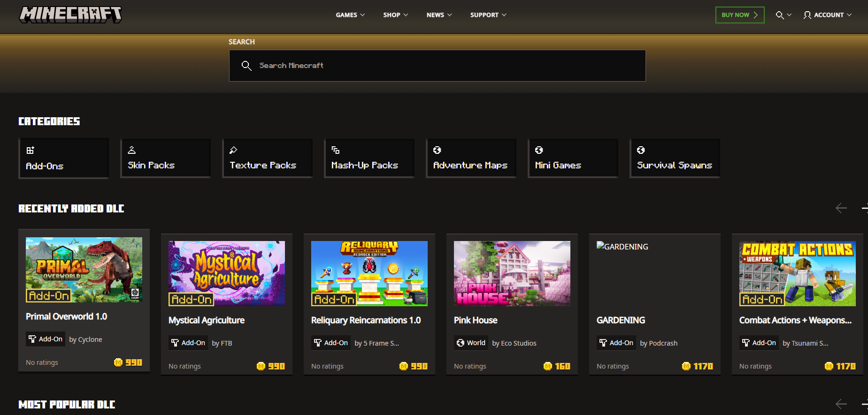This screenshot has width=868, height=415.
Task: Open the Mini Games category
Action: 573,158
